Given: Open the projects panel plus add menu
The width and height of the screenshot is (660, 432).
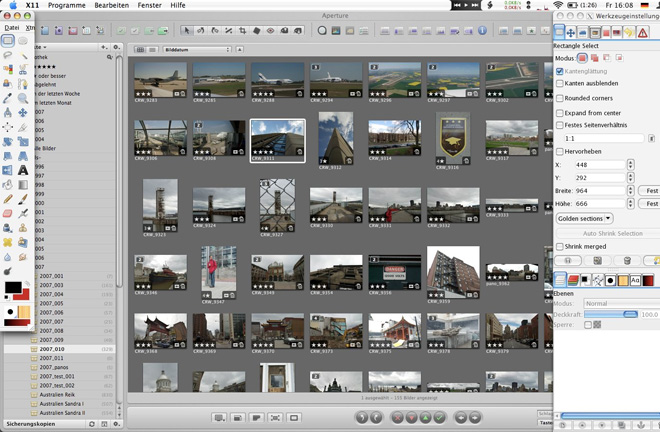Looking at the screenshot, I should pos(104,47).
